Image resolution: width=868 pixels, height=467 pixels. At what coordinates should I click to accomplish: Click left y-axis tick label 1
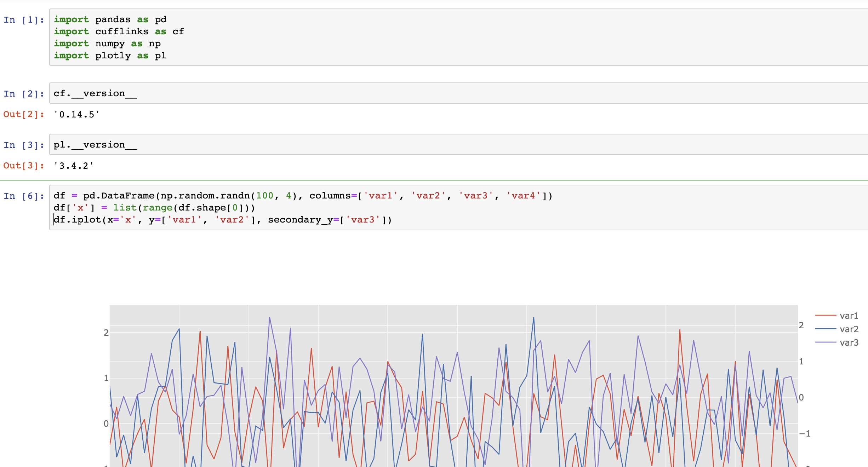tap(106, 378)
